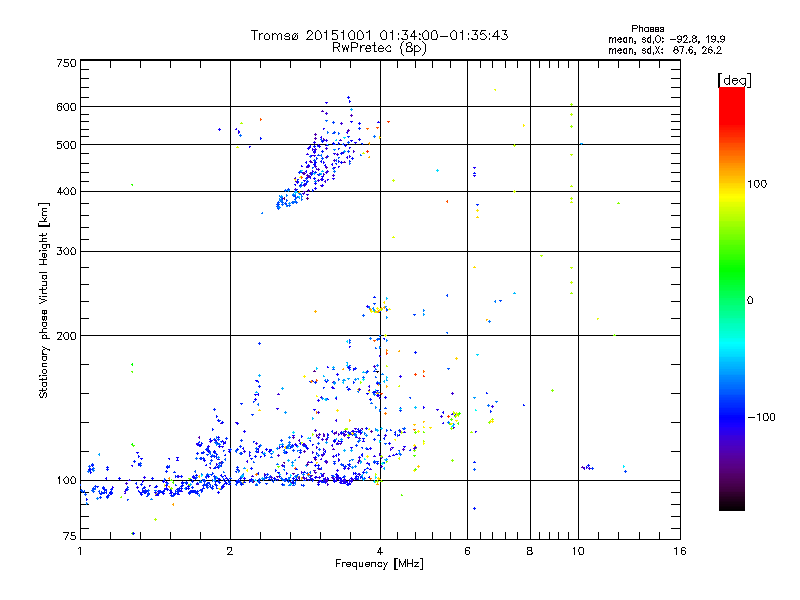The image size is (800, 600).
Task: Click the phase colorbar gradient
Action: point(732,298)
